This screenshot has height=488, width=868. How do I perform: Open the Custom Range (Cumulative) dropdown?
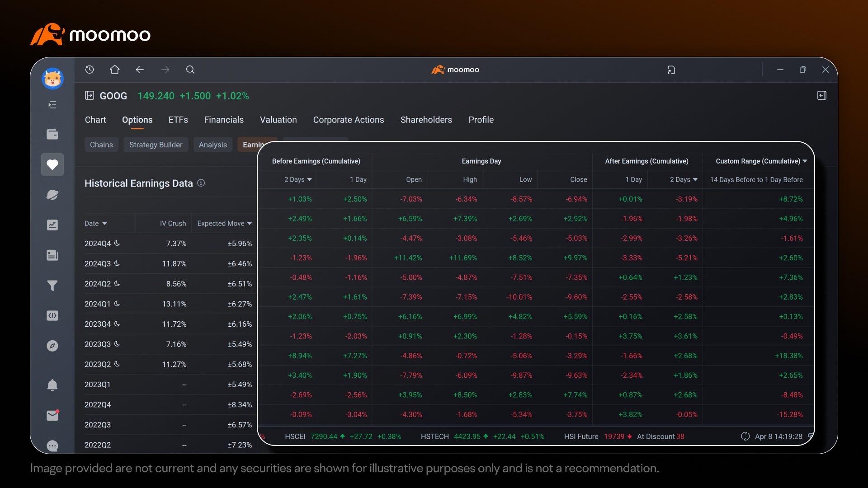click(x=761, y=161)
